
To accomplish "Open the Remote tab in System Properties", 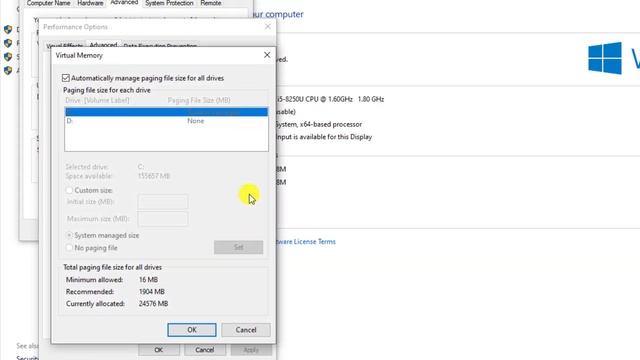I will coord(211,3).
